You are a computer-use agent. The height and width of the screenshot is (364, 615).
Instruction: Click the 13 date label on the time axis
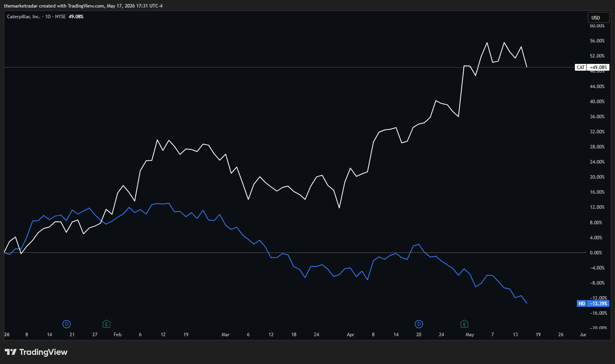click(515, 335)
